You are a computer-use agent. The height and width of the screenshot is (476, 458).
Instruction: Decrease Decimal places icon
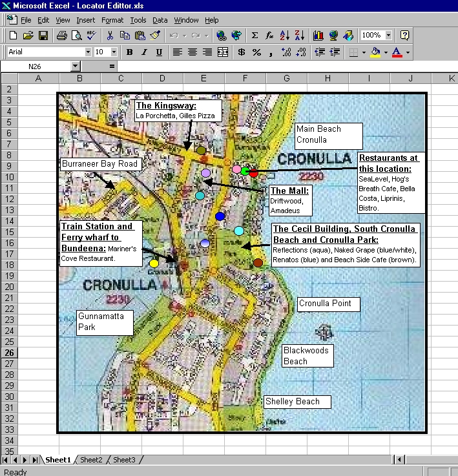(x=301, y=52)
